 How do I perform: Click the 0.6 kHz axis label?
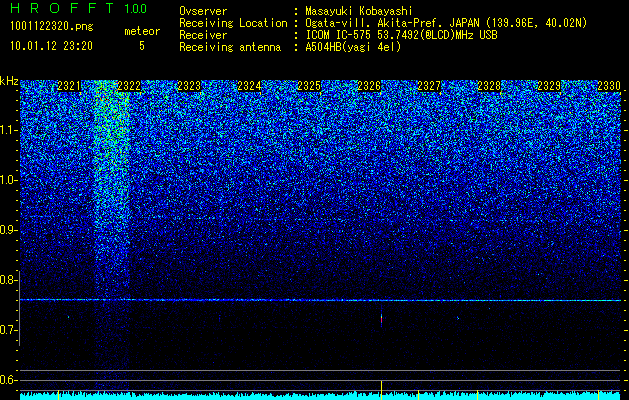(x=9, y=380)
